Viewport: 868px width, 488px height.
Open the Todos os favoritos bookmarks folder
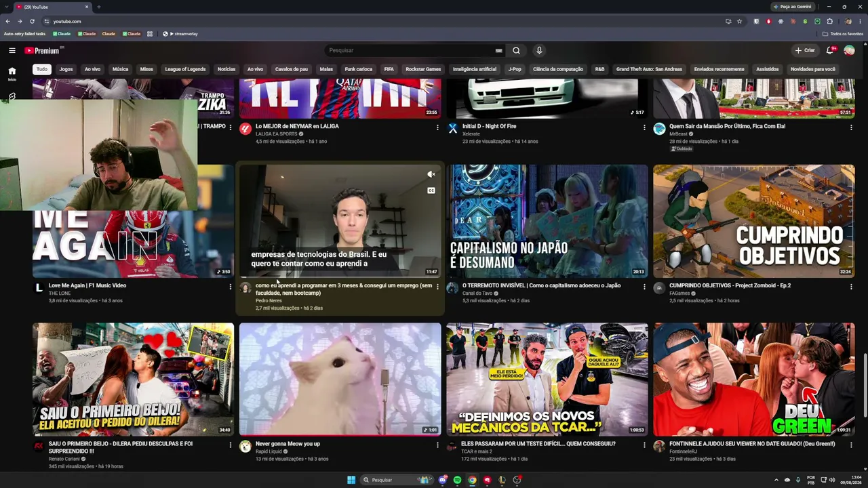tap(843, 34)
